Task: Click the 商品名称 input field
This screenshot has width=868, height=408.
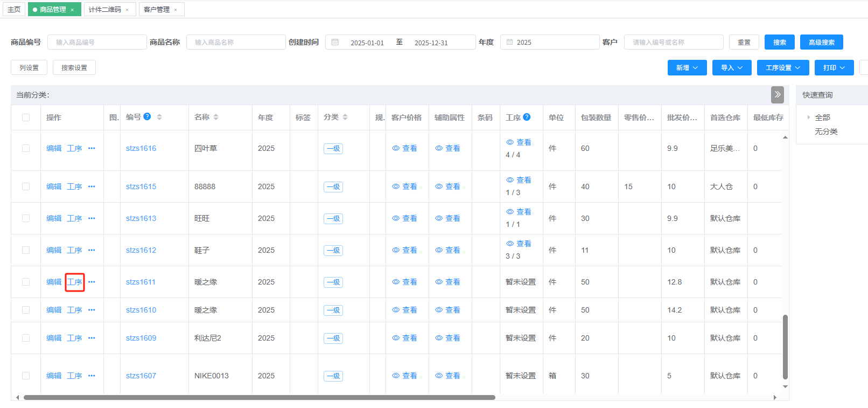Action: [x=236, y=42]
